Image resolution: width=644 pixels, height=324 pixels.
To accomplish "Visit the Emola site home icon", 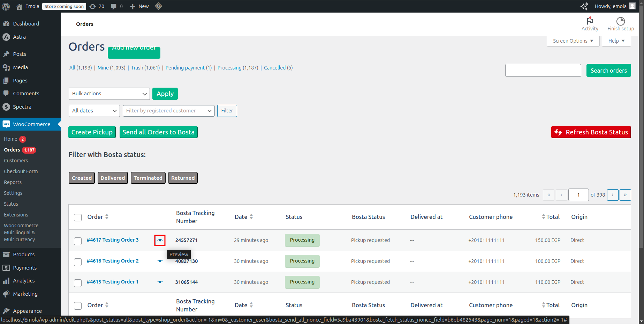I will (x=20, y=6).
